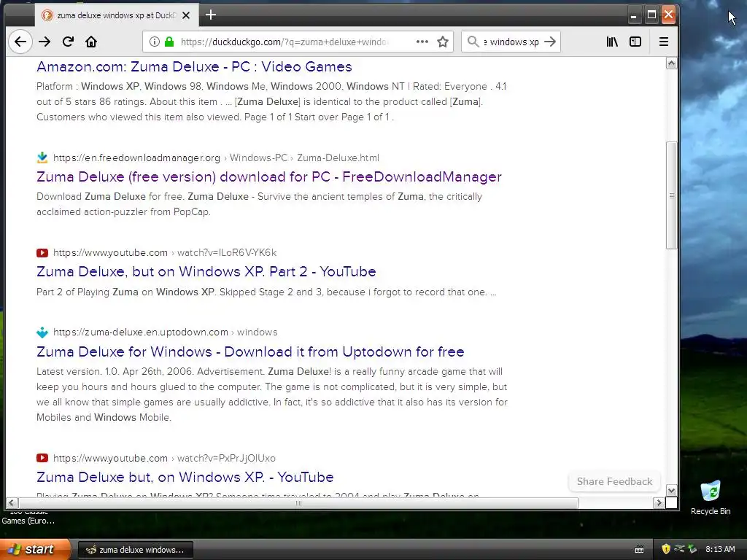Click the security shield tray icon
Screen dimensions: 747x560
click(666, 549)
